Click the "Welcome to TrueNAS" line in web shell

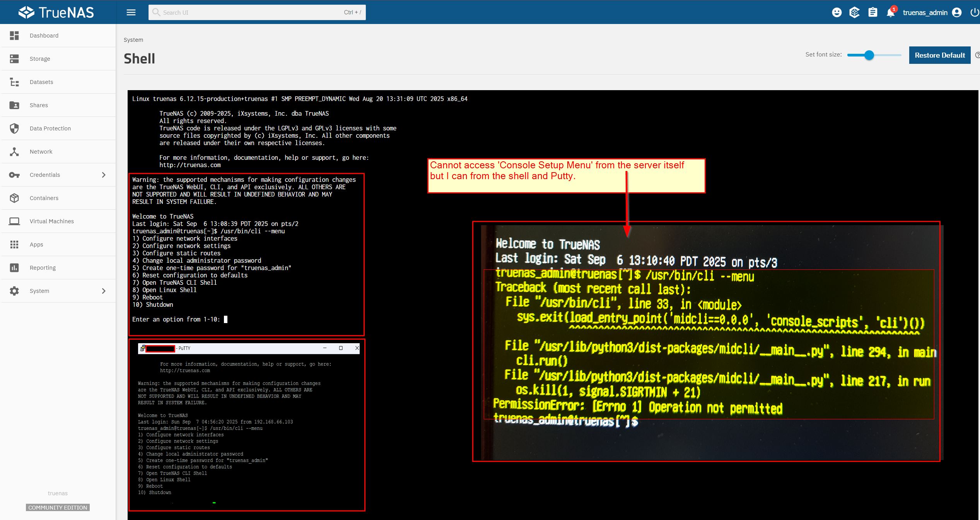[x=163, y=217]
